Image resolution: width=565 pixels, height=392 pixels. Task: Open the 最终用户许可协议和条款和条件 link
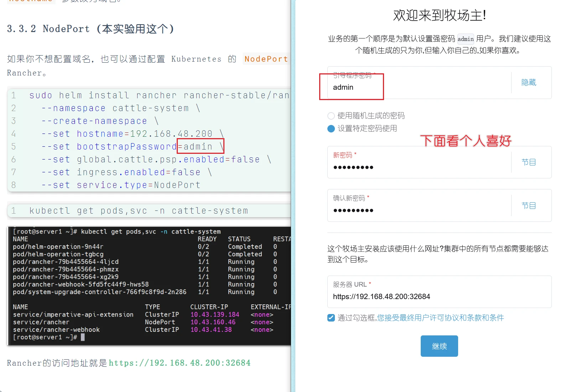(x=440, y=318)
